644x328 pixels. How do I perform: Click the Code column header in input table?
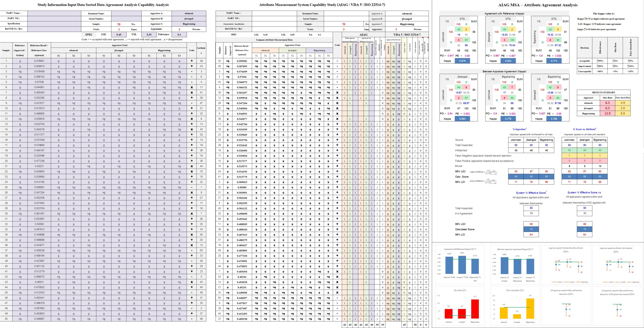tap(192, 50)
